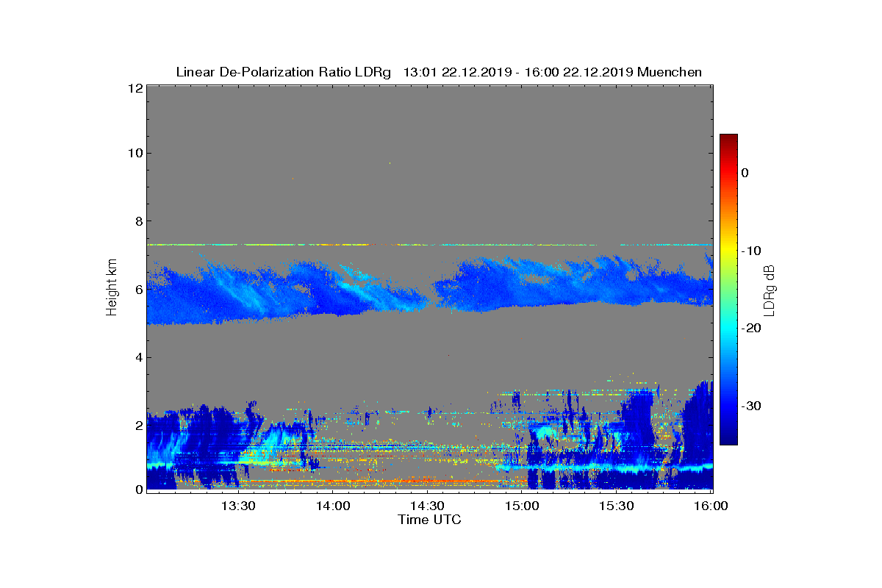Click the 13:30 time axis label
The image size is (882, 588).
coord(238,506)
